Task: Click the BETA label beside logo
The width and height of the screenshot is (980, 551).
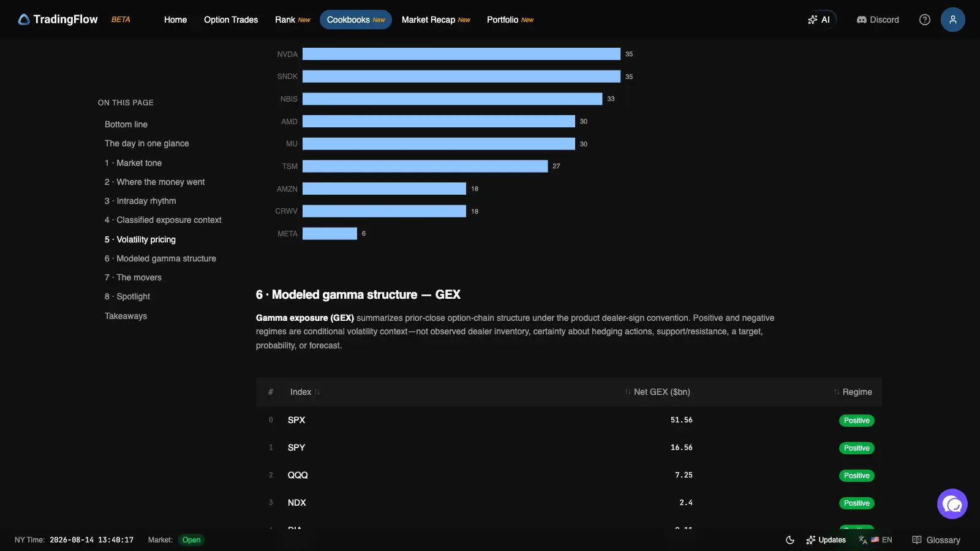Action: tap(121, 20)
